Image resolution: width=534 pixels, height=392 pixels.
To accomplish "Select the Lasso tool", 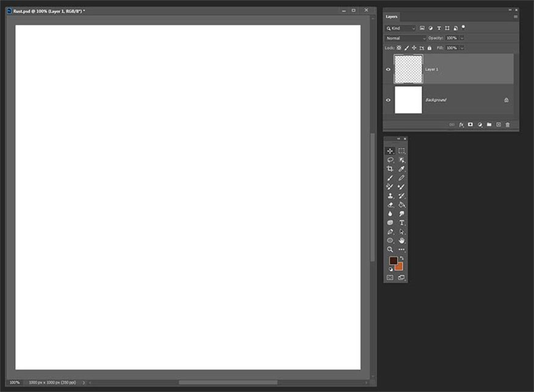I will 390,160.
